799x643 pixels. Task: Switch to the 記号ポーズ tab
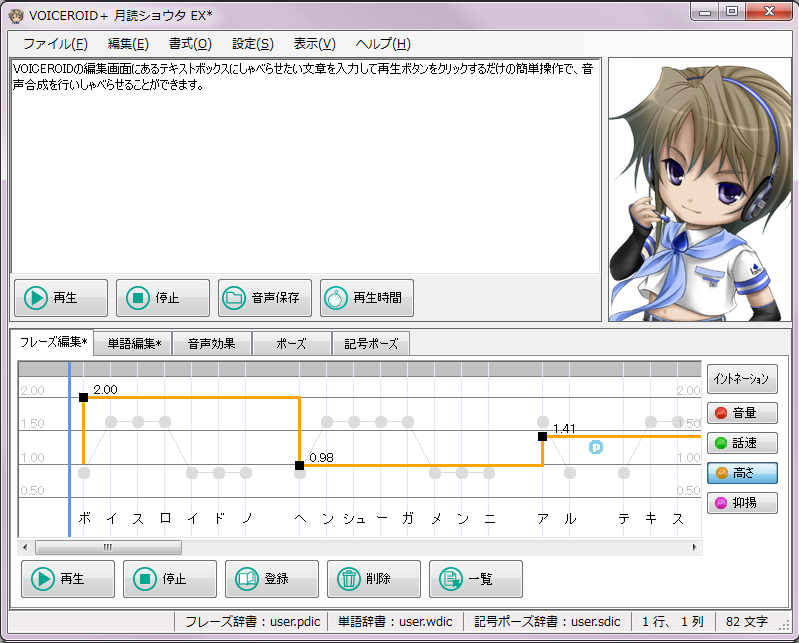point(370,344)
